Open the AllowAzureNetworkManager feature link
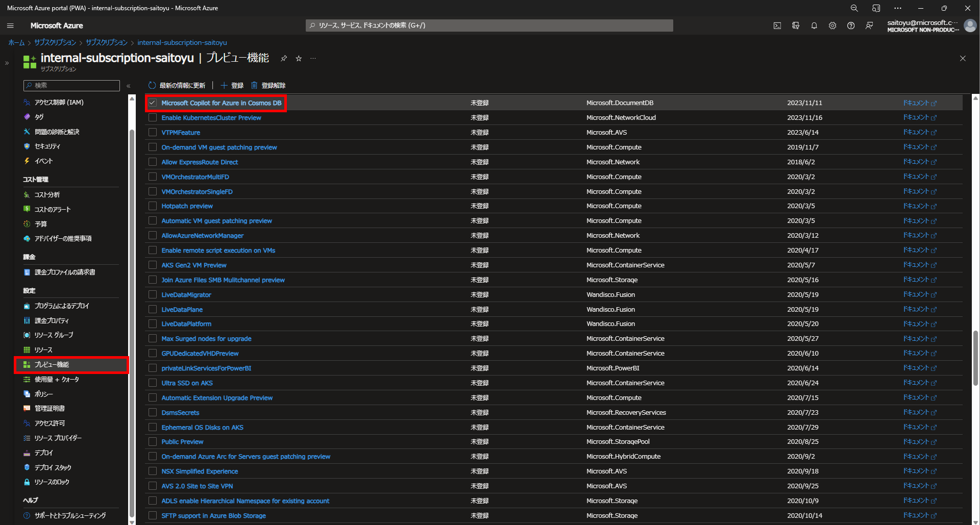This screenshot has width=980, height=525. click(203, 236)
